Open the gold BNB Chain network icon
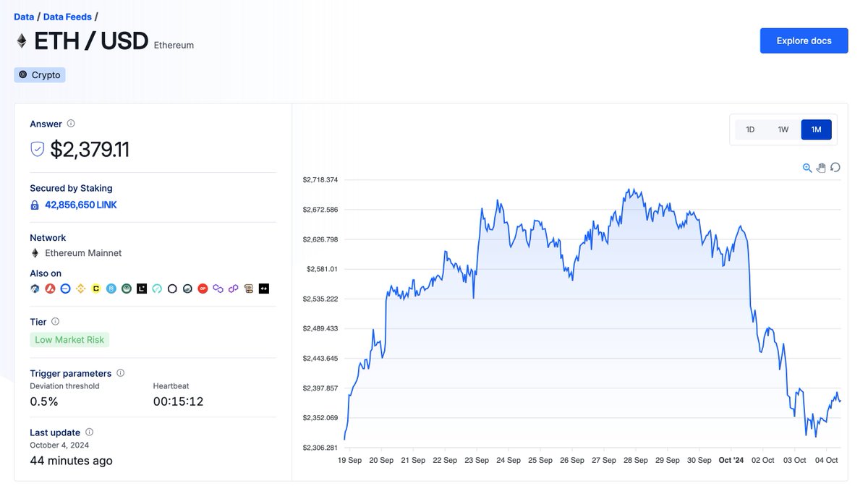 point(80,289)
